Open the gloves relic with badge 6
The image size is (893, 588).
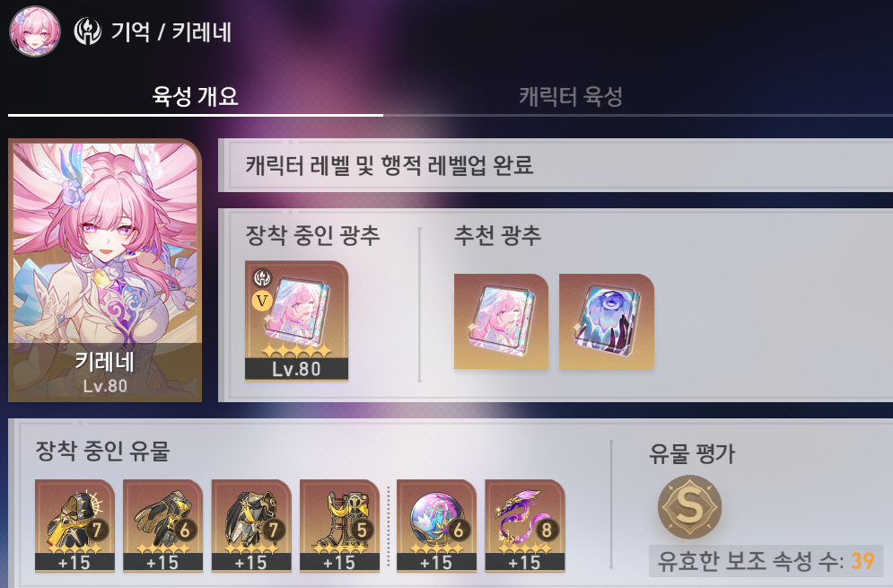(162, 525)
